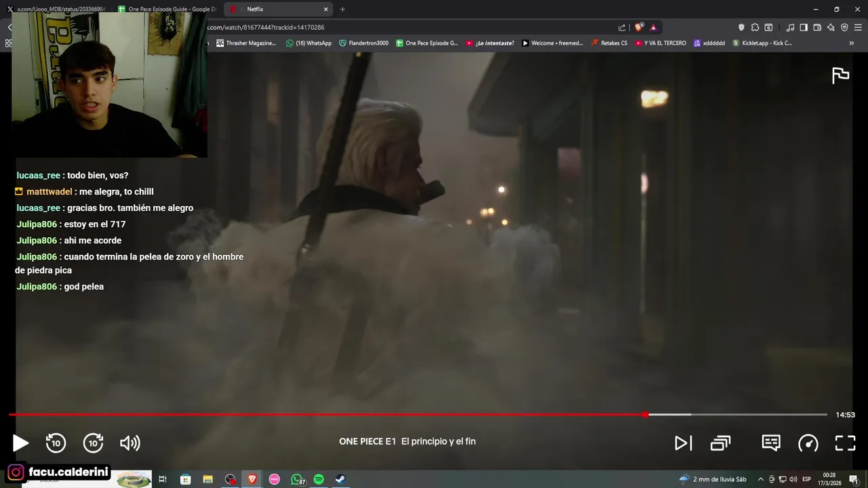Launch Microsoft Store from the taskbar

[x=185, y=479]
